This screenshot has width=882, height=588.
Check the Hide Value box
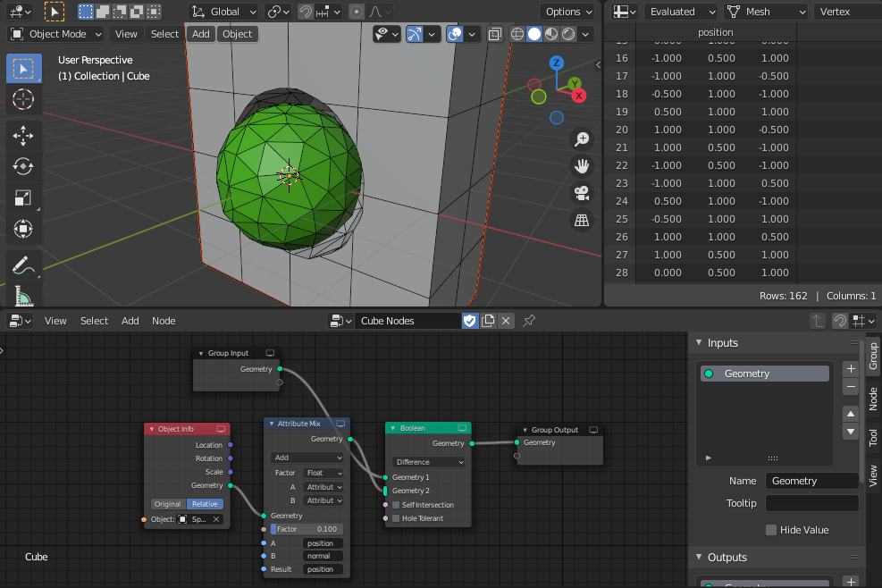[771, 530]
